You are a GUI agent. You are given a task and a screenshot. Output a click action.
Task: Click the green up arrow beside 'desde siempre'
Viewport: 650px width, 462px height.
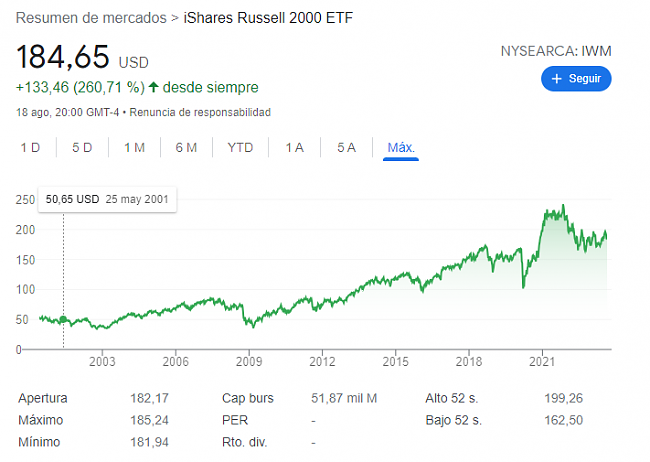coord(153,87)
